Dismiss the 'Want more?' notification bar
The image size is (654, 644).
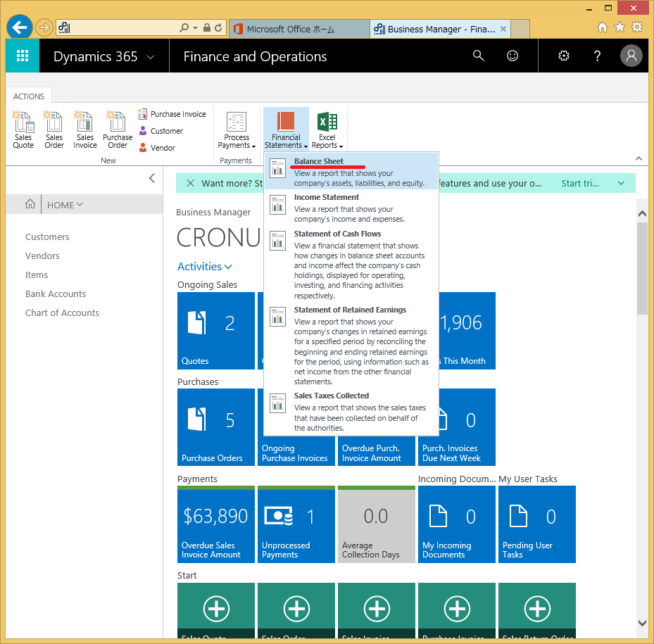190,183
